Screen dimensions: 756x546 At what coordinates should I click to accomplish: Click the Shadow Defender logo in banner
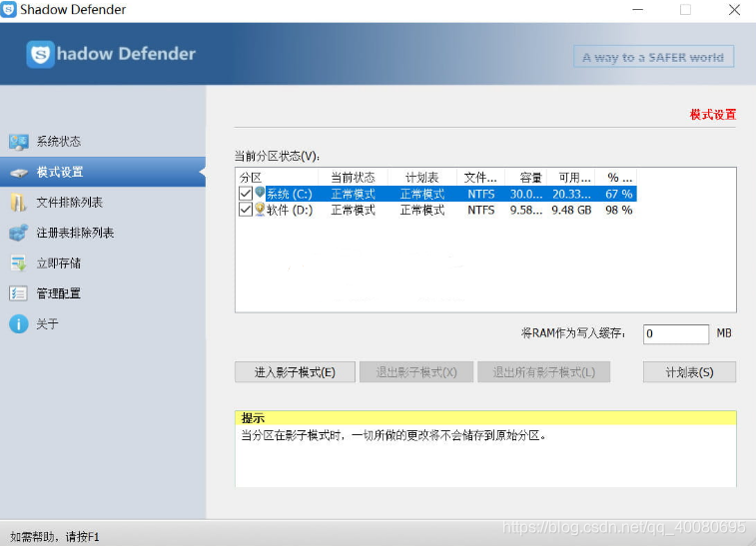(41, 54)
